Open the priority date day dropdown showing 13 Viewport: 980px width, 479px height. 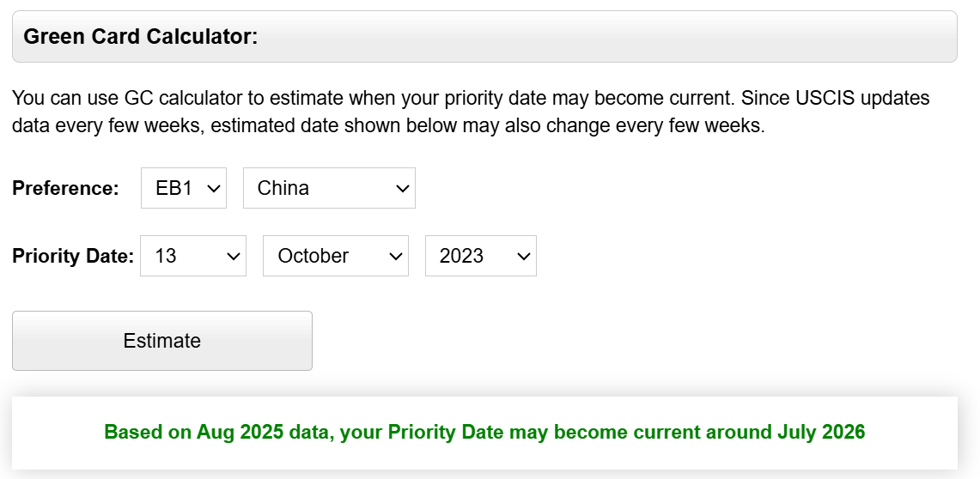[192, 256]
